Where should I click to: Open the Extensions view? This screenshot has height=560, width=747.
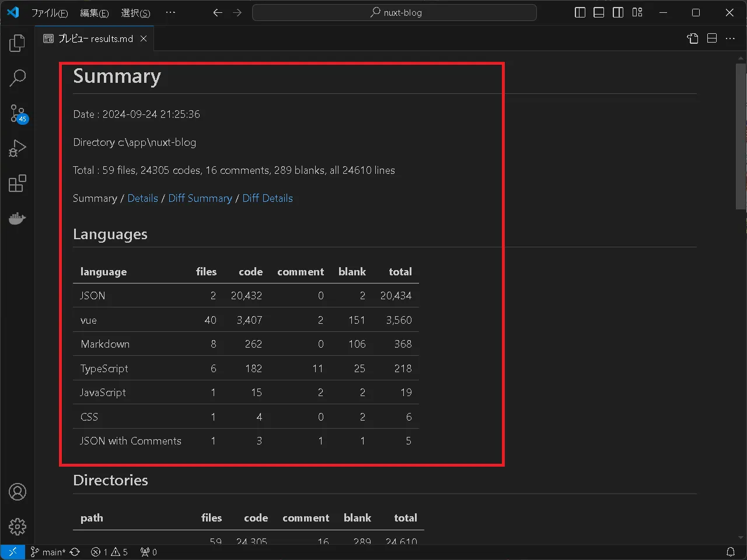[18, 183]
